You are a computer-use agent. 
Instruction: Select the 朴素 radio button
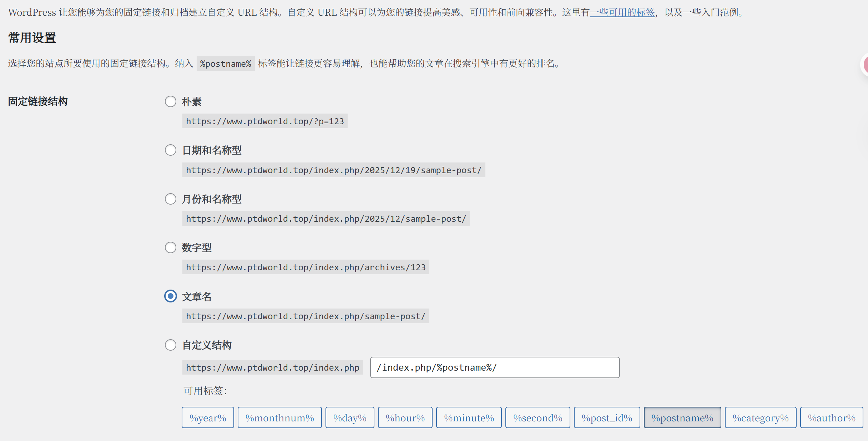(171, 101)
